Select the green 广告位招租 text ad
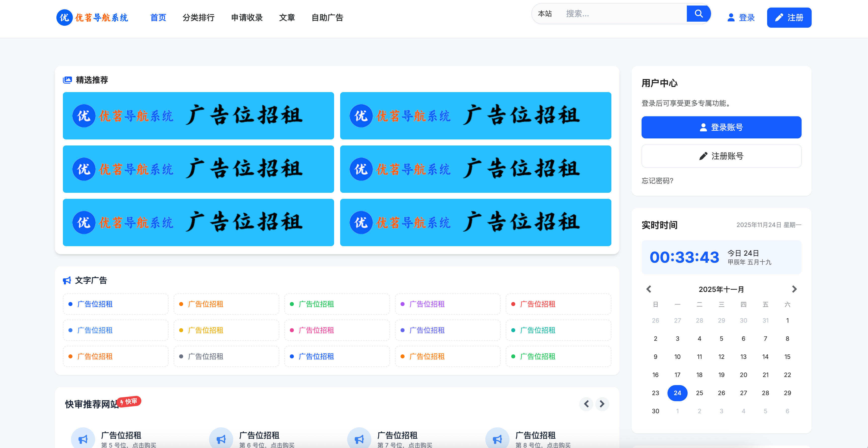The height and width of the screenshot is (448, 868). click(x=316, y=304)
